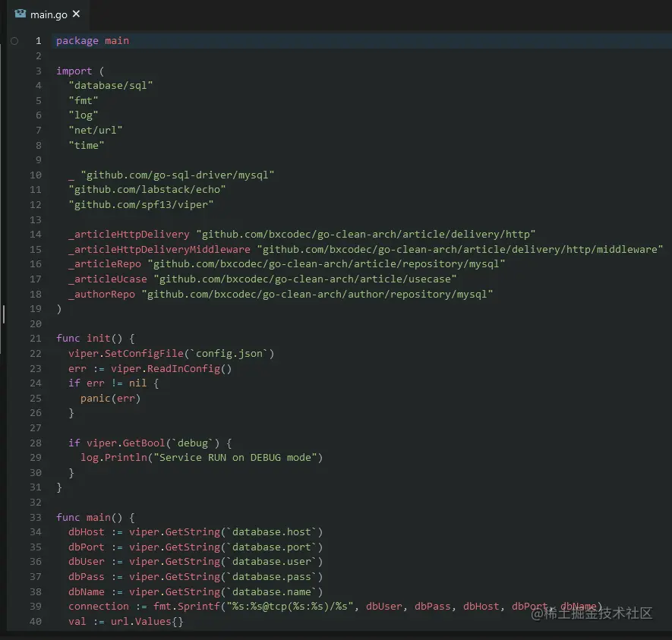This screenshot has width=672, height=640.
Task: Click the `database.host` string
Action: click(271, 532)
